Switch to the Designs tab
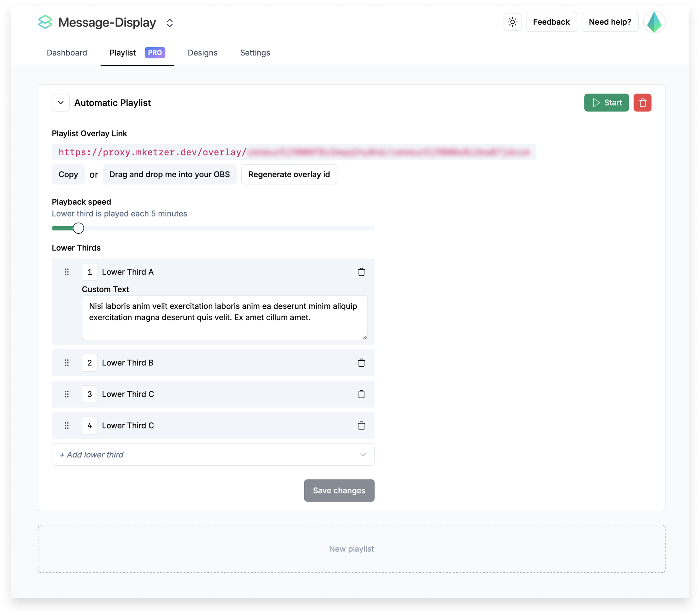This screenshot has height=615, width=700. pyautogui.click(x=202, y=53)
